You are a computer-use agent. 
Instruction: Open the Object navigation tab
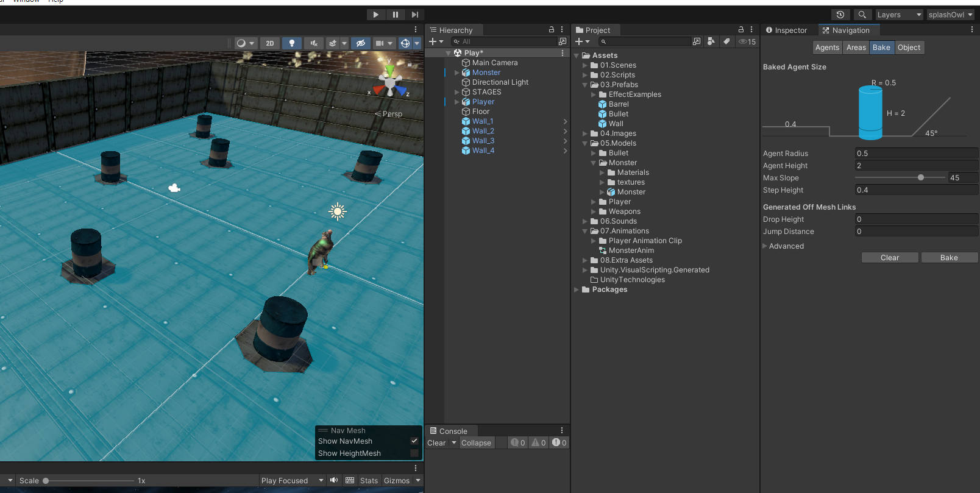click(x=909, y=48)
